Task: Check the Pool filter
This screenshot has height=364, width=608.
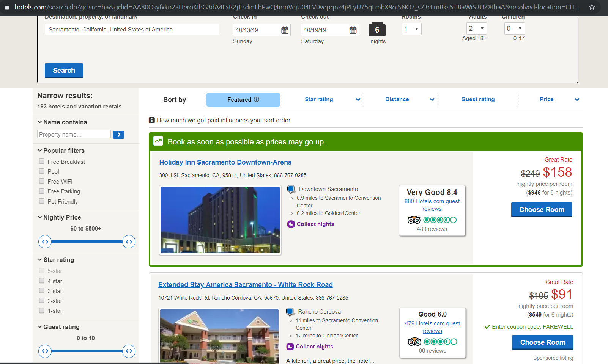Action: point(42,171)
